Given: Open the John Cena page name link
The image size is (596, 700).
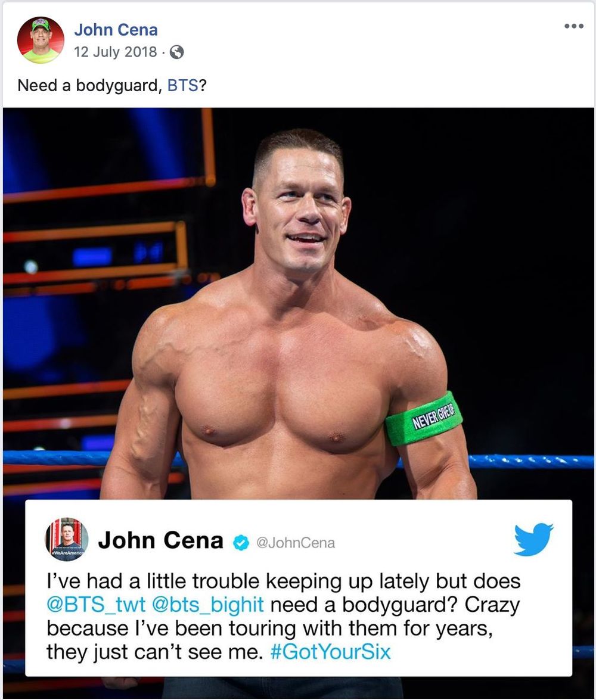Looking at the screenshot, I should click(116, 30).
